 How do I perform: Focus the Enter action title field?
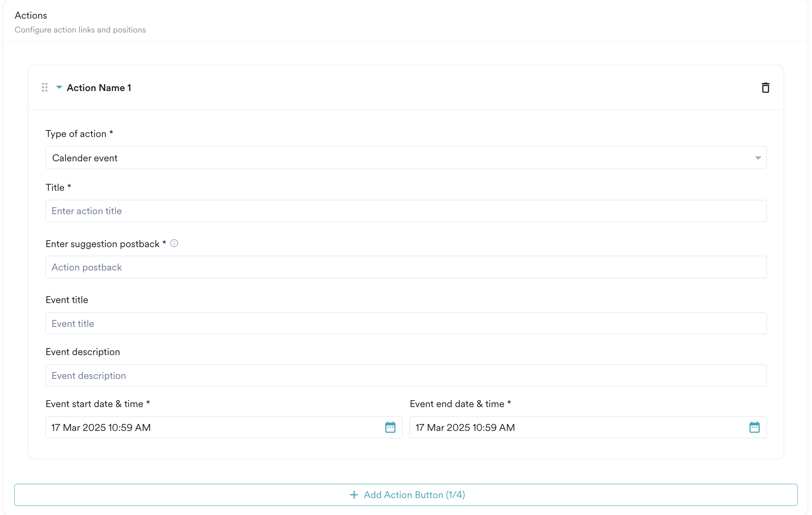click(405, 211)
